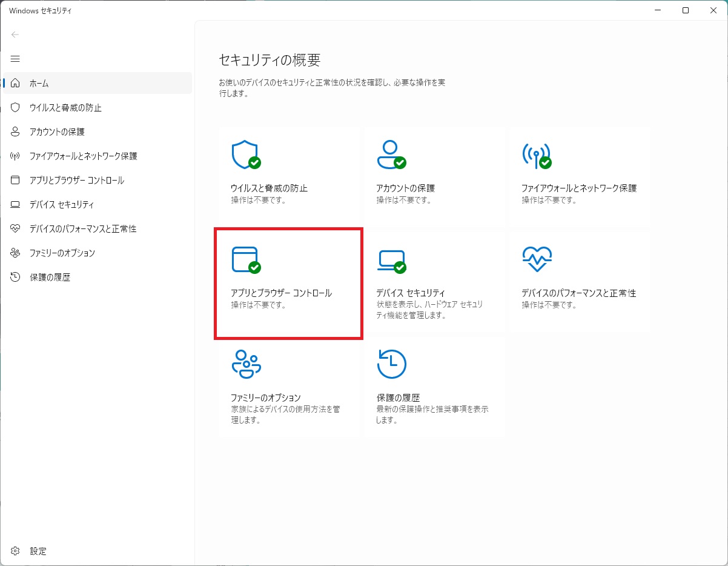Click the 状態を表示し、ハードウェア セキュリティ機能を管理します description

(x=429, y=310)
